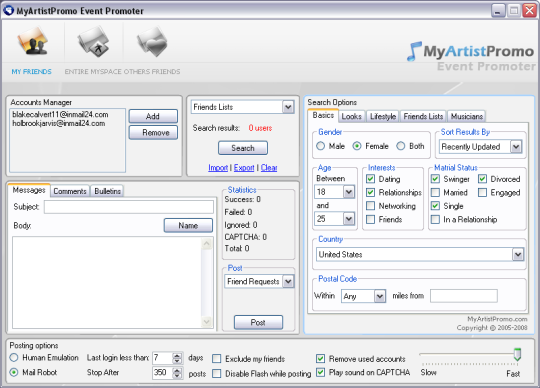
Task: Enable the Networking interest checkbox
Action: [x=371, y=206]
